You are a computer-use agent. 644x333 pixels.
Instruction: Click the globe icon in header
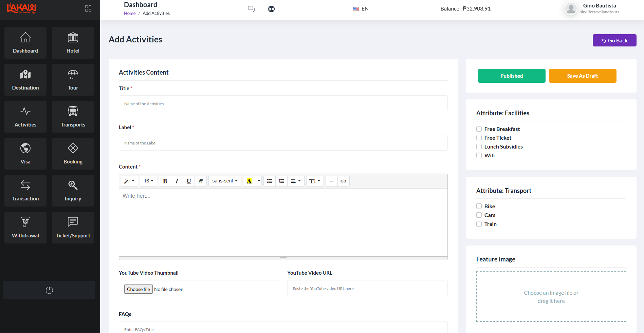pyautogui.click(x=271, y=9)
